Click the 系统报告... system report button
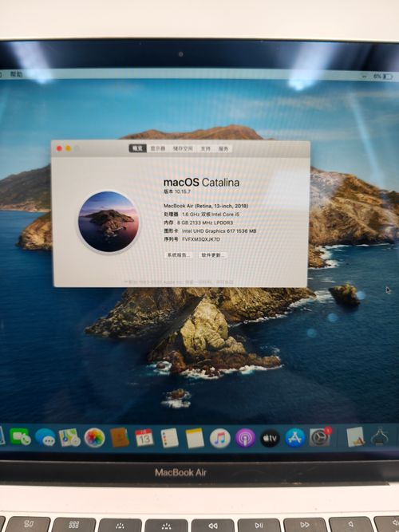This screenshot has width=399, height=532. 178,255
